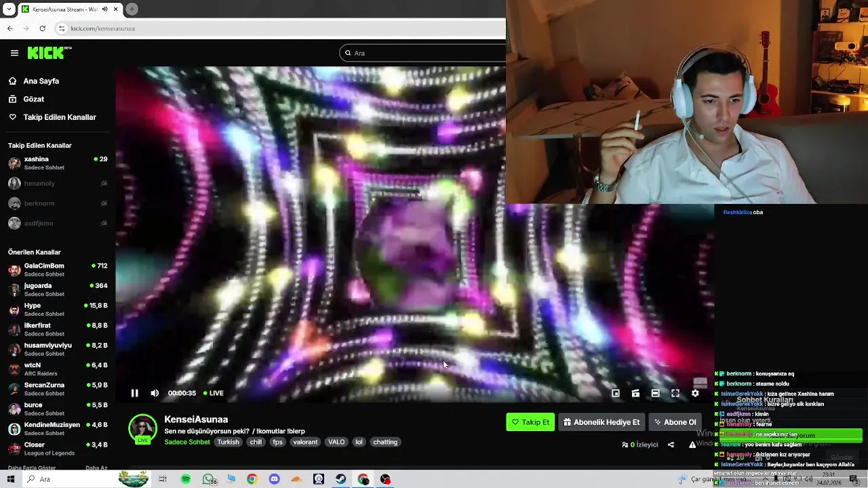This screenshot has height=488, width=868.
Task: Click Abonelik Hediye Et button
Action: 601,422
